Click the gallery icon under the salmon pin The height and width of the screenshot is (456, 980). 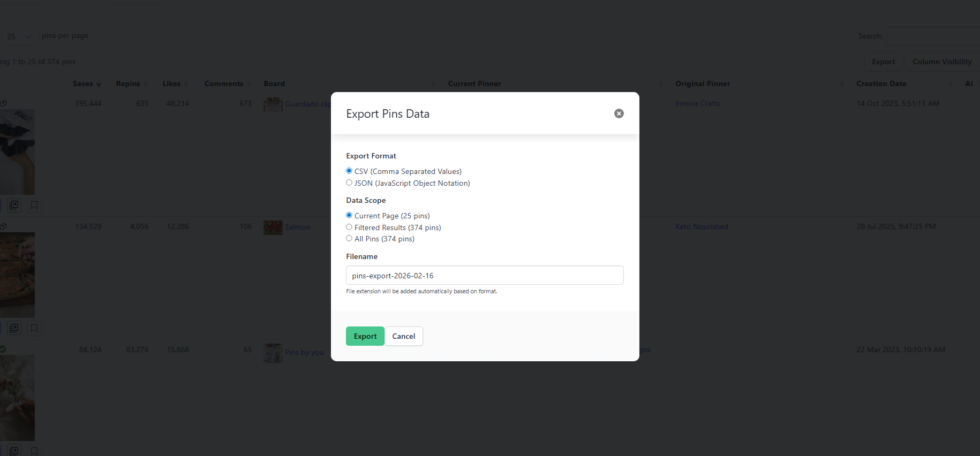14,328
